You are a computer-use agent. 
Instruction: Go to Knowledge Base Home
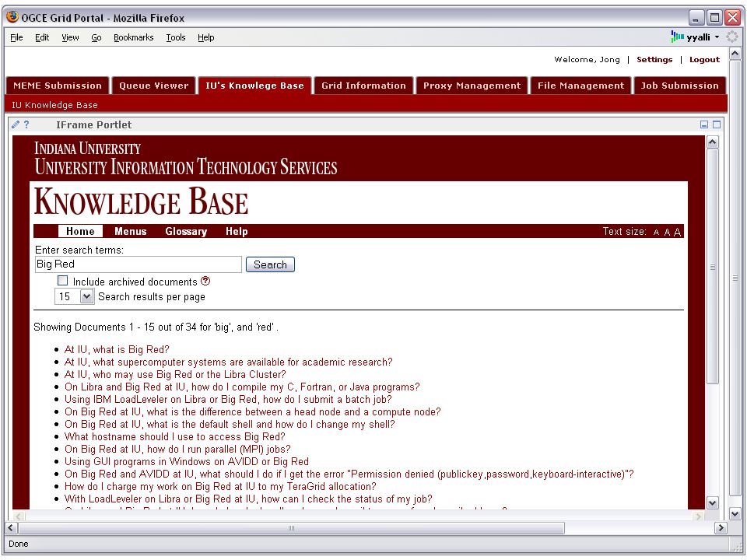point(80,231)
